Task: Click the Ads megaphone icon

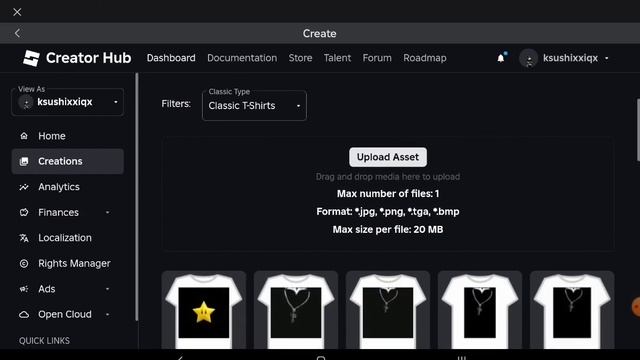Action: click(x=24, y=289)
